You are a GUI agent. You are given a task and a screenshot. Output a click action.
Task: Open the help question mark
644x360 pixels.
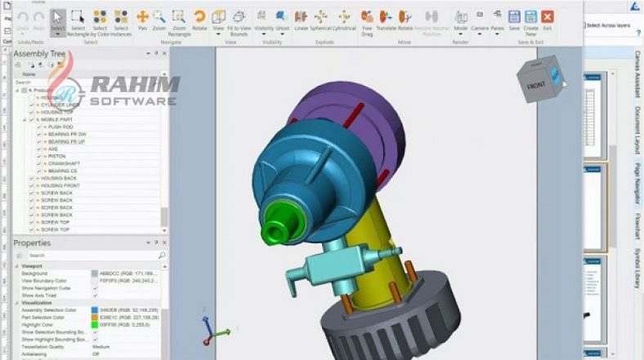tap(638, 33)
